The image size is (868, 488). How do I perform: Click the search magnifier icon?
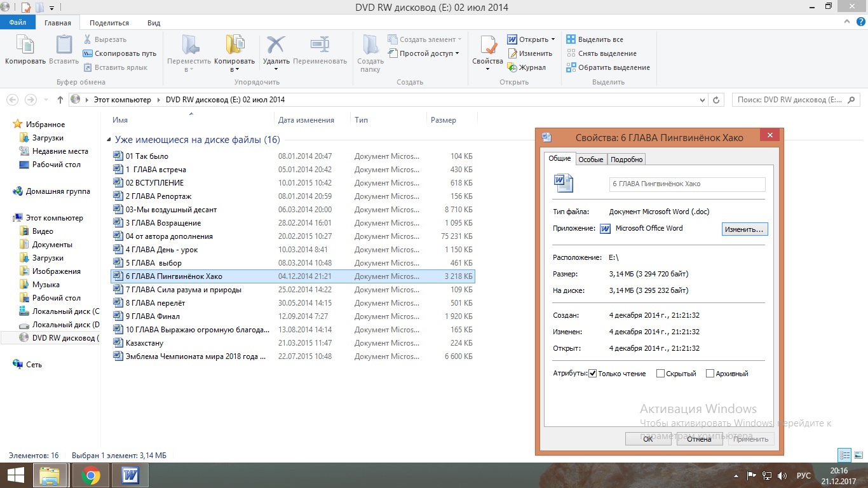[x=851, y=100]
